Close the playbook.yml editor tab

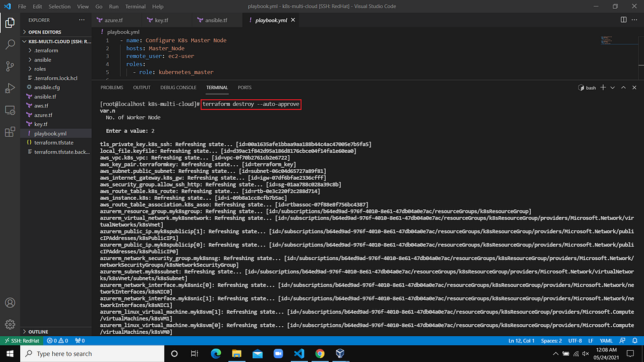pyautogui.click(x=293, y=19)
